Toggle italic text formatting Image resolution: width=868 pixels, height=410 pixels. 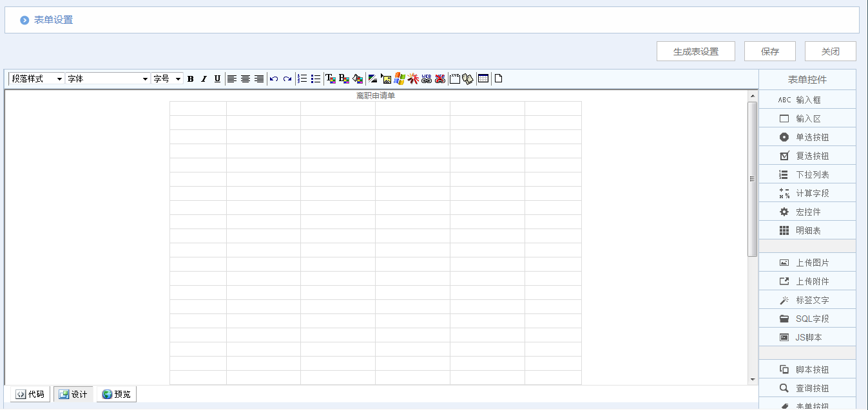(x=204, y=79)
